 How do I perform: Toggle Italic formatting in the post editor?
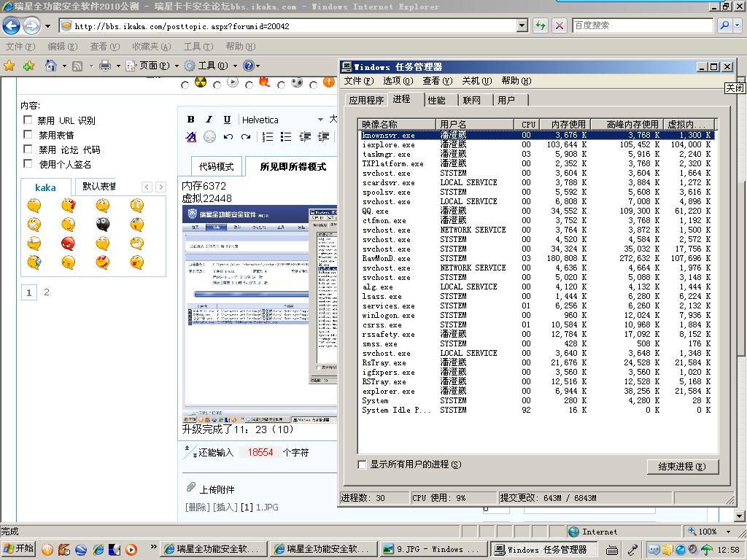209,120
